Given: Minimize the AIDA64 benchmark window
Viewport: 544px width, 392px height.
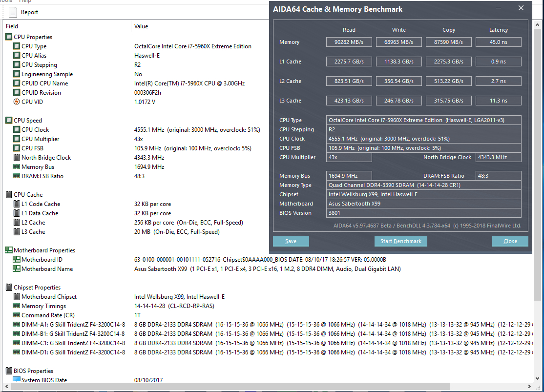Looking at the screenshot, I should coord(499,8).
